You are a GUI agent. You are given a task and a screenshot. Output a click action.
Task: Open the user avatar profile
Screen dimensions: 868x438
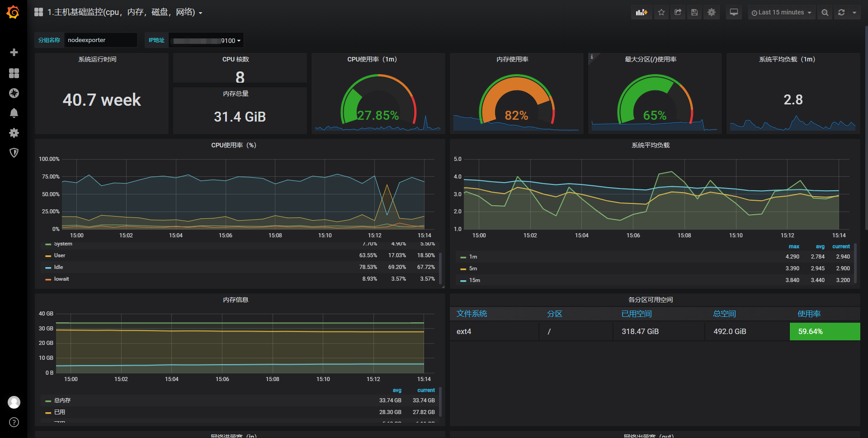(x=14, y=402)
